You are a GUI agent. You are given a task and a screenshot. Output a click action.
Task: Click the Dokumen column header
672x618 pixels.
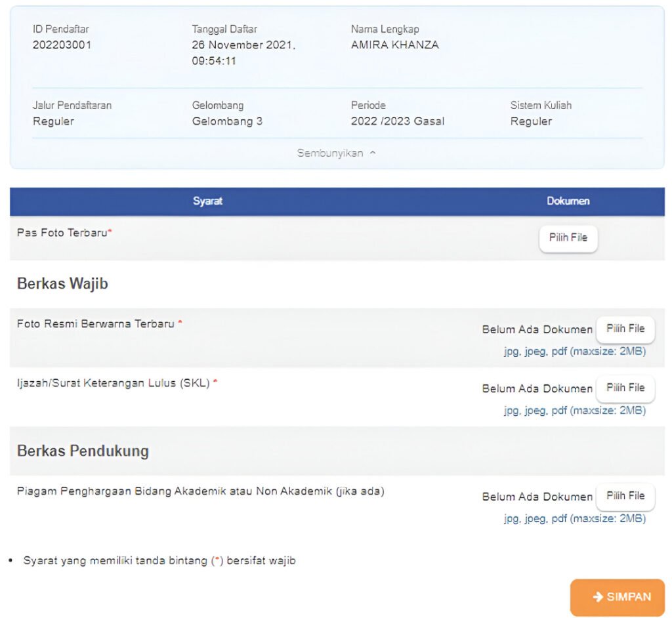point(568,201)
